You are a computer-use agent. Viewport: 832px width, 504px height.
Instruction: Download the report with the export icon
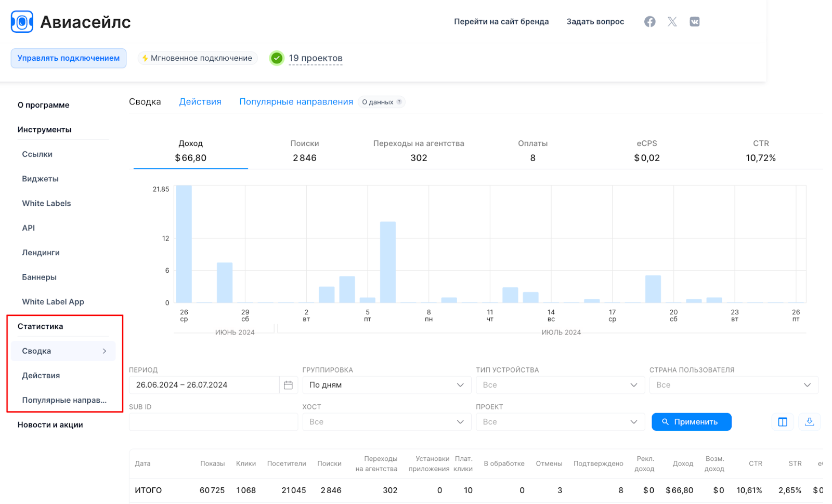(810, 422)
